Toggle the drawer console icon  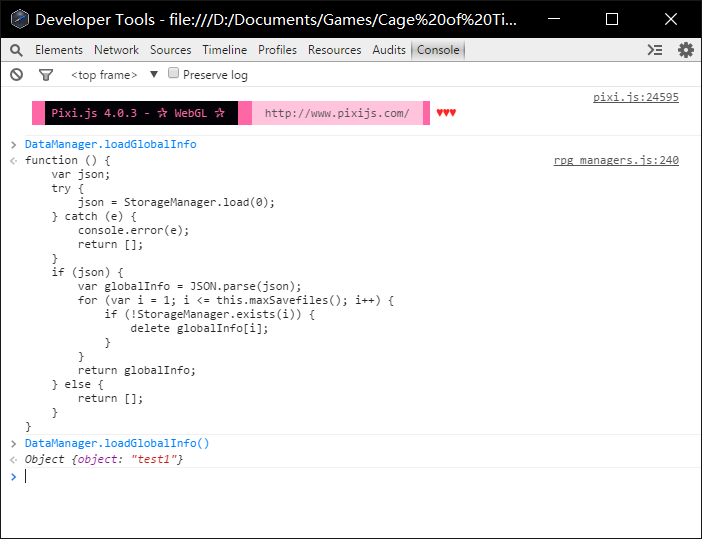tap(655, 50)
